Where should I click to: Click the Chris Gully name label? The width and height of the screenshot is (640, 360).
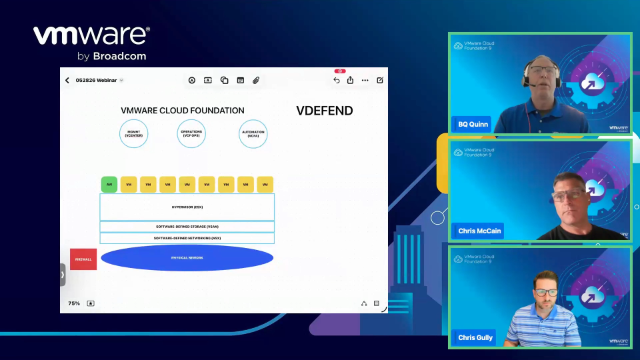coord(475,338)
